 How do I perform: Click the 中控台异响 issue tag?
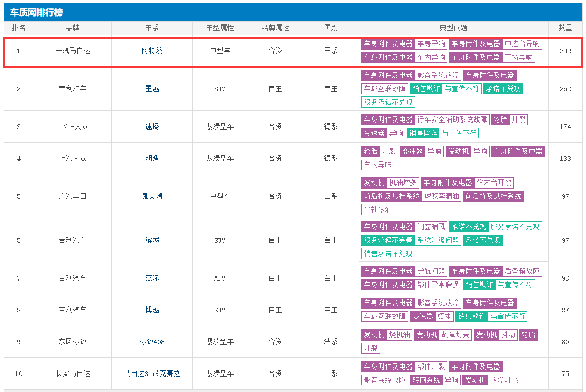coord(522,44)
